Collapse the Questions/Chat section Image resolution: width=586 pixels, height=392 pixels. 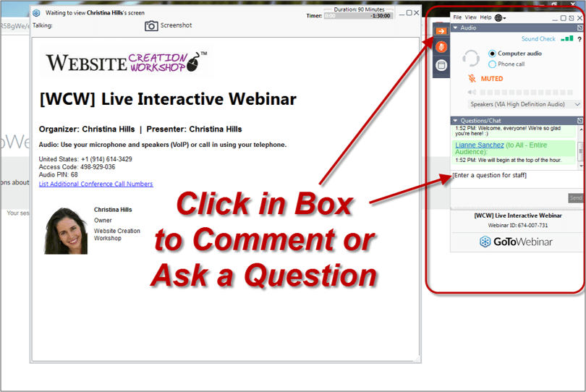tap(455, 121)
